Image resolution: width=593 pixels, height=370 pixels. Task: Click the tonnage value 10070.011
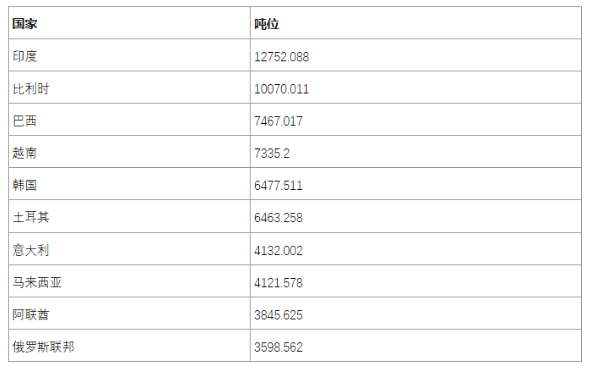[x=281, y=89]
